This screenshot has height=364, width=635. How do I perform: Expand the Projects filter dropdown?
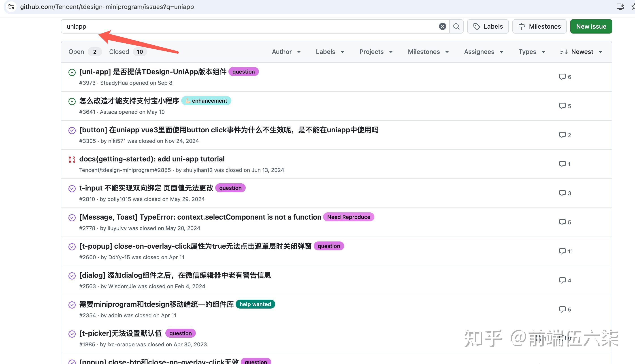pyautogui.click(x=376, y=52)
